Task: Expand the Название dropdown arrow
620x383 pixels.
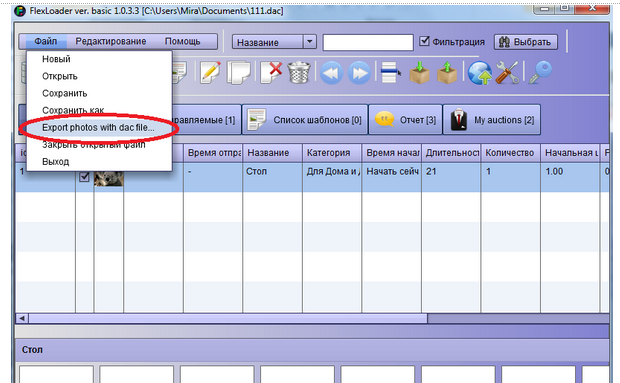Action: coord(310,42)
